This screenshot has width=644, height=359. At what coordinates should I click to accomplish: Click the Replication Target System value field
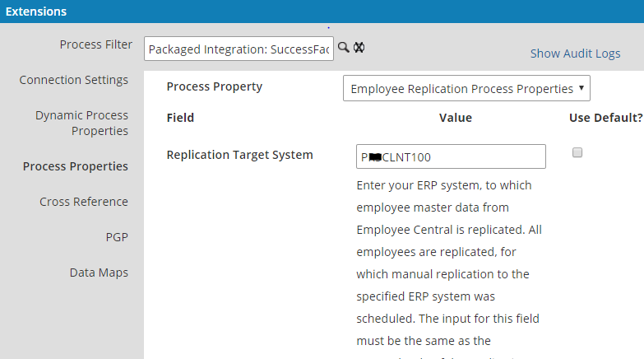tap(451, 156)
